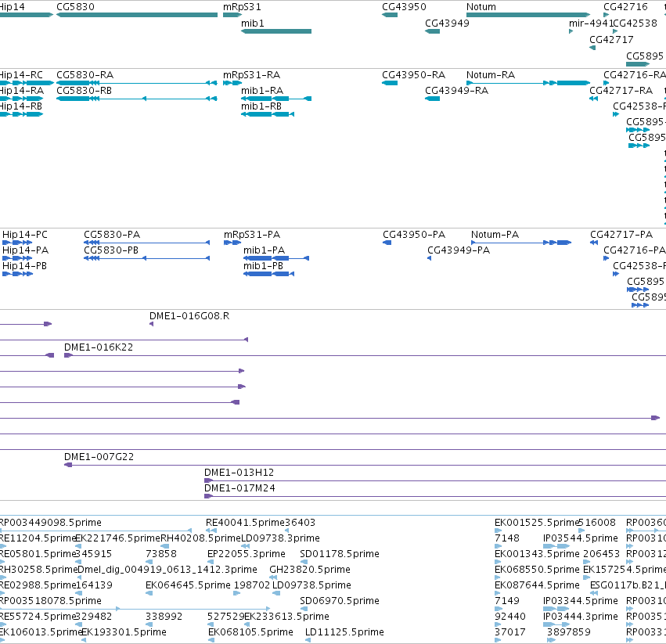Viewport: 666px width, 644px height.
Task: Select transcript CG42717-RA
Action: [x=593, y=99]
